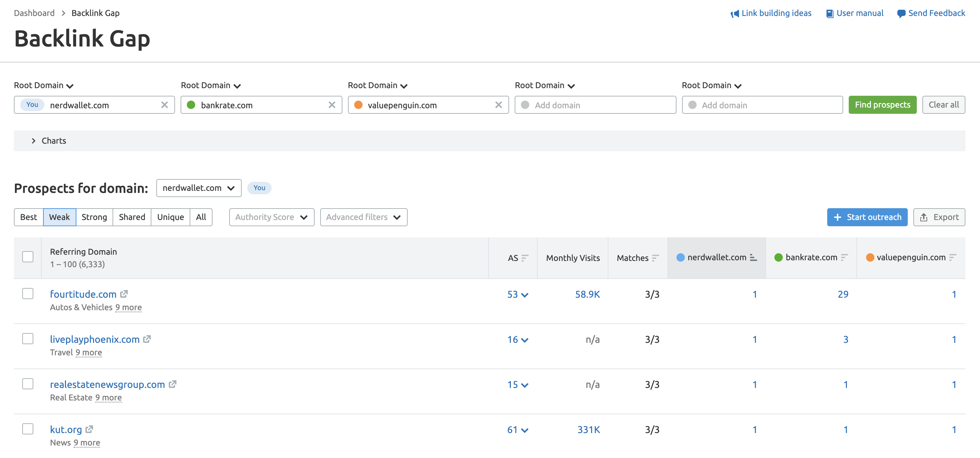
Task: Click bankrate.com backlink count 29 for fourtitude.com
Action: [x=843, y=294]
